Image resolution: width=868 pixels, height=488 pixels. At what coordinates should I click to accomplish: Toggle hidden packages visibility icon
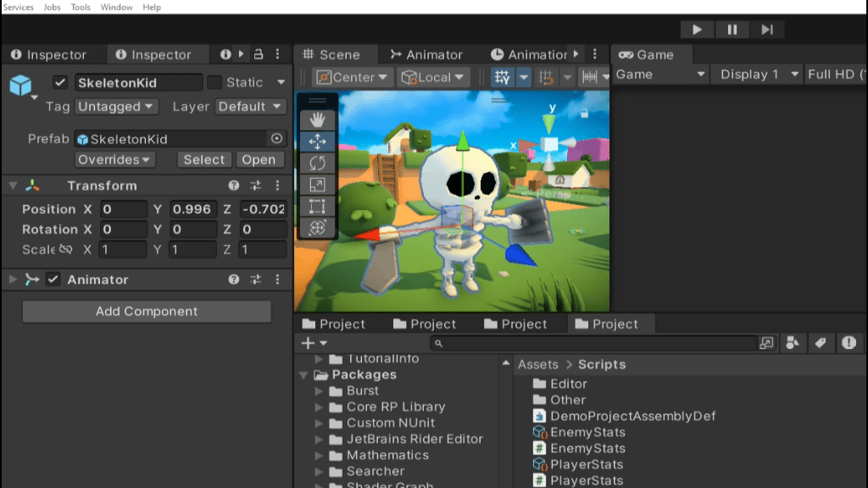pos(849,343)
